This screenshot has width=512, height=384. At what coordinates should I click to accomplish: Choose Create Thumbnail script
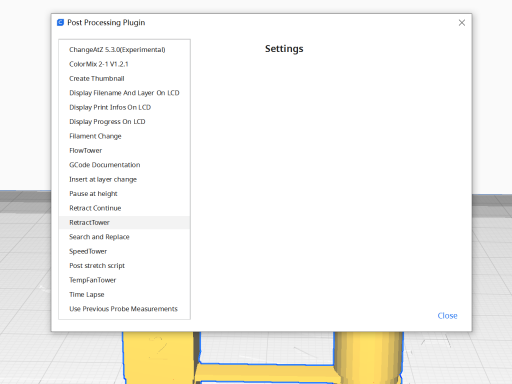click(124, 79)
